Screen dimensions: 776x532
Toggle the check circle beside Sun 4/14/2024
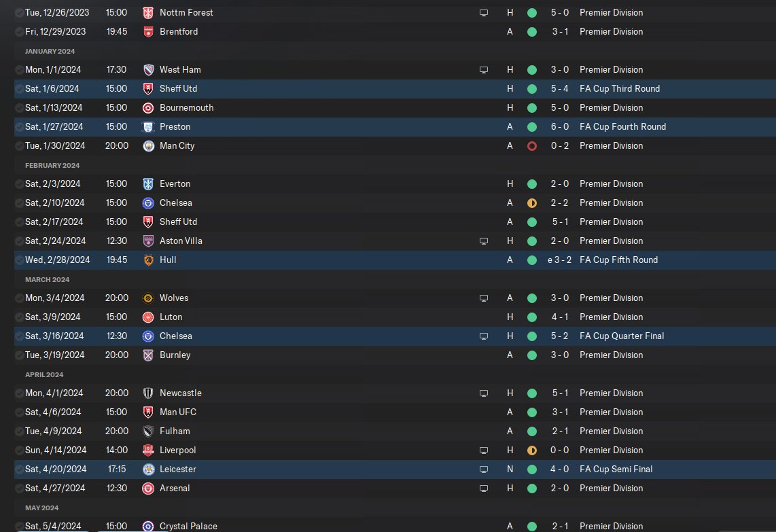point(18,450)
